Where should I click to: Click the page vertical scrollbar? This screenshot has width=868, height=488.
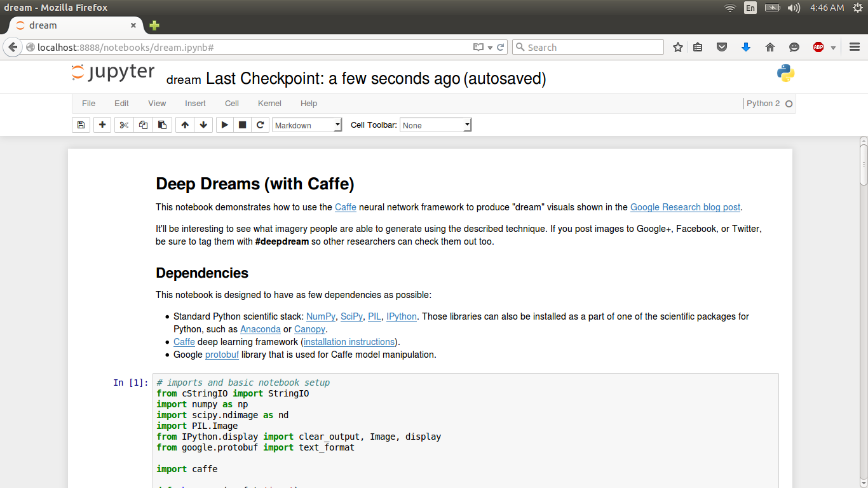click(864, 164)
